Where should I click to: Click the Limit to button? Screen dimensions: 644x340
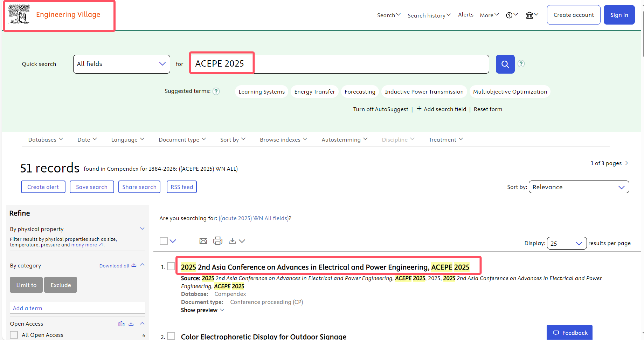[26, 285]
